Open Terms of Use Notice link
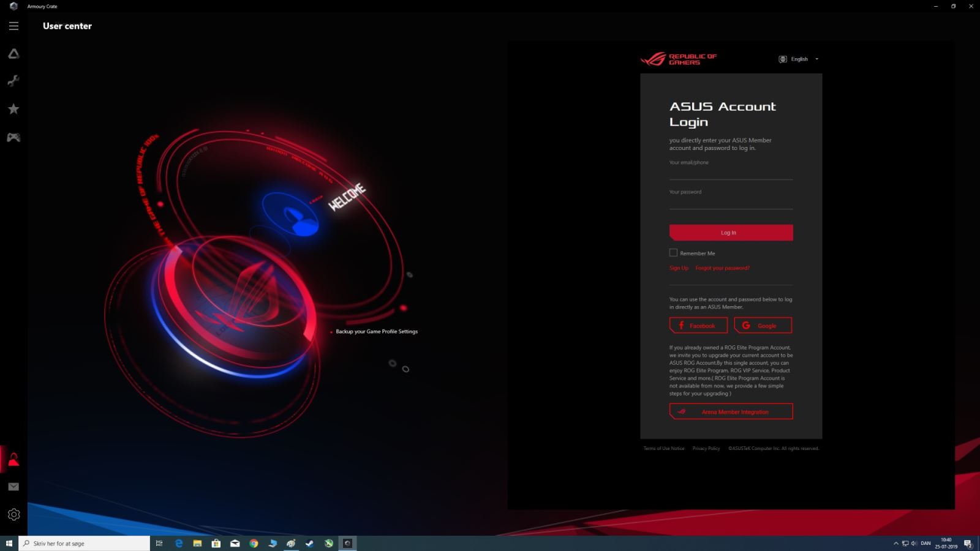Image resolution: width=980 pixels, height=551 pixels. 664,448
